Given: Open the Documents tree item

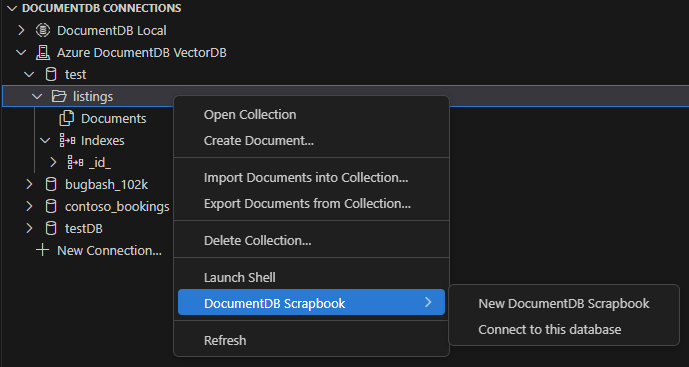Looking at the screenshot, I should pyautogui.click(x=113, y=119).
